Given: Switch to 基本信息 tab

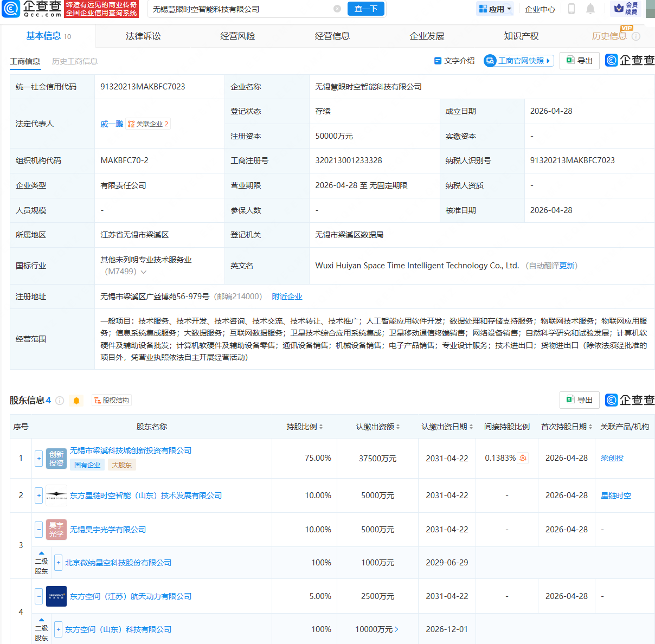Looking at the screenshot, I should coord(48,36).
